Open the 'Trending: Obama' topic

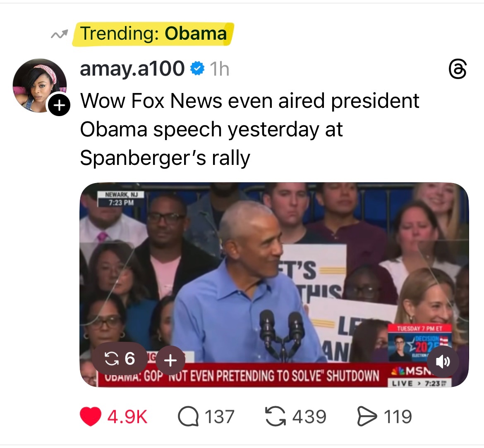[x=153, y=33]
